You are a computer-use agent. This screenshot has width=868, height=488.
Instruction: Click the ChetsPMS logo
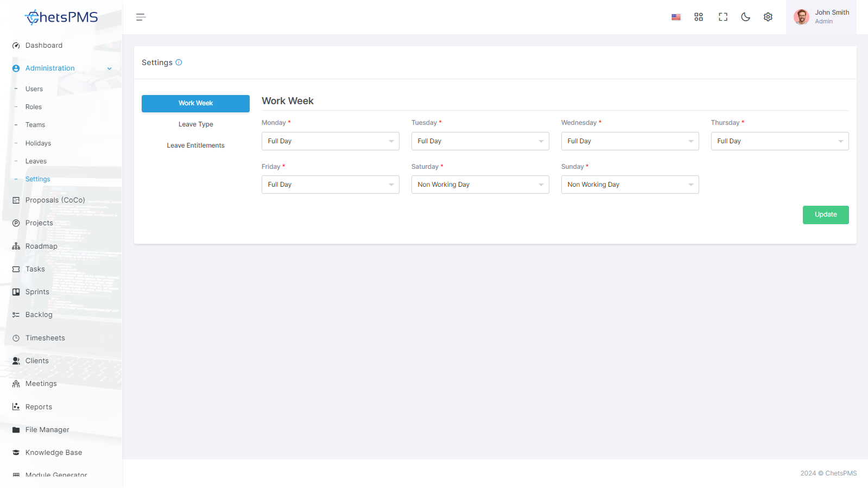[61, 17]
